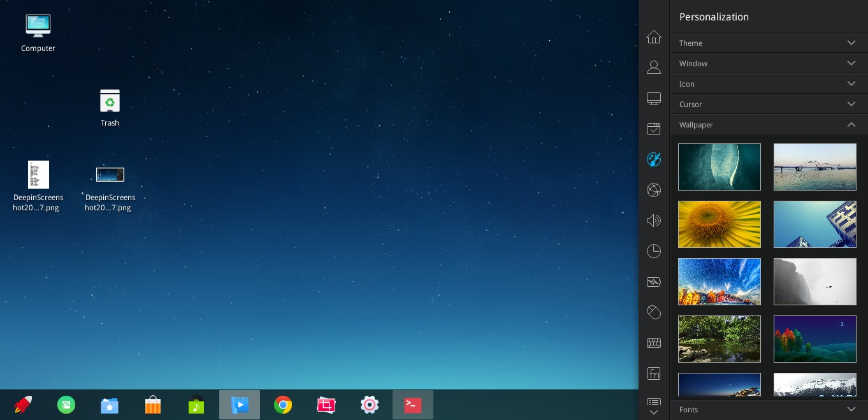Open Network settings globe icon
Screen dimensions: 868x420
coord(653,190)
